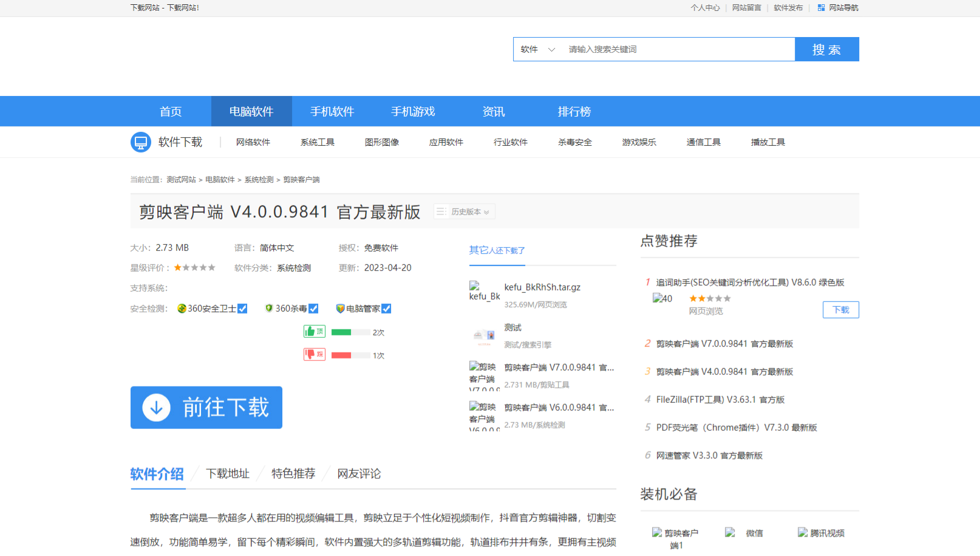Image resolution: width=980 pixels, height=556 pixels.
Task: Open the 软件 search category dropdown
Action: tap(538, 49)
